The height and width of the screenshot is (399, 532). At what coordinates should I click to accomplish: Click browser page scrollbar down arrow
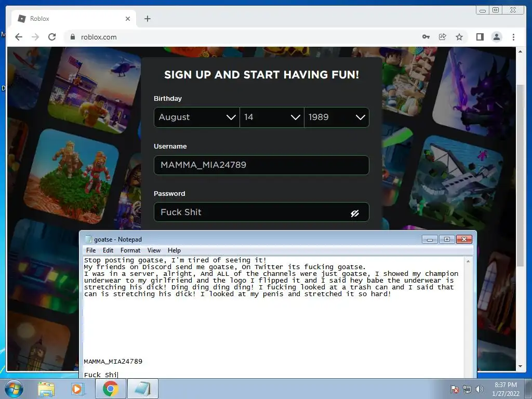[x=521, y=366]
